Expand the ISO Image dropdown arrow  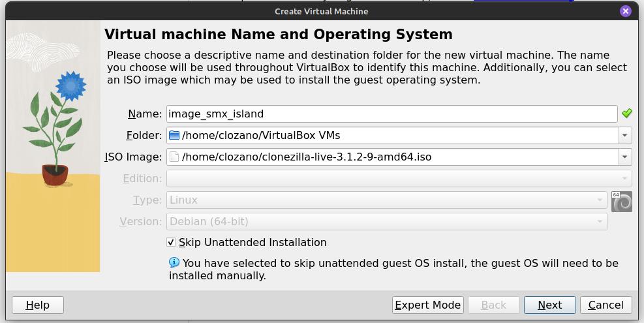[x=625, y=157]
